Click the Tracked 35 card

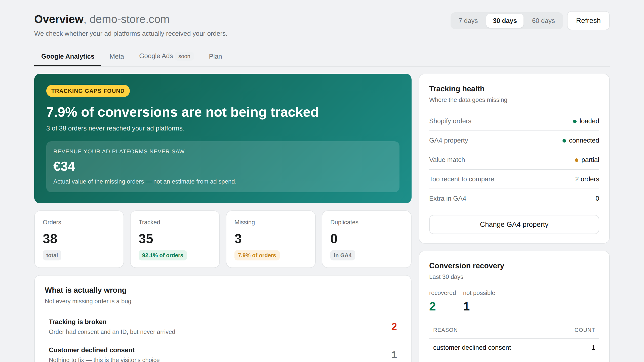click(x=175, y=239)
